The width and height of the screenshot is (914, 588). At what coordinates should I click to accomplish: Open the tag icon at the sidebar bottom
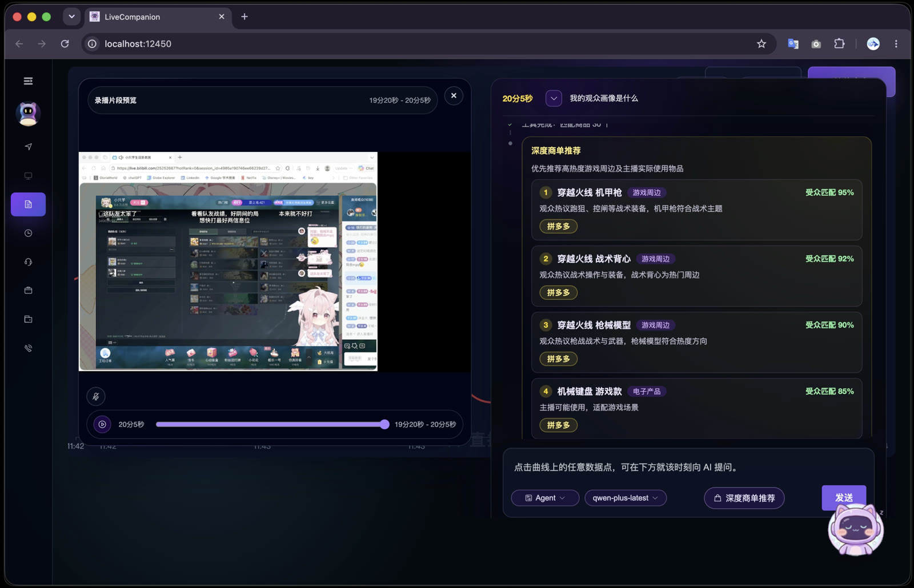click(28, 348)
